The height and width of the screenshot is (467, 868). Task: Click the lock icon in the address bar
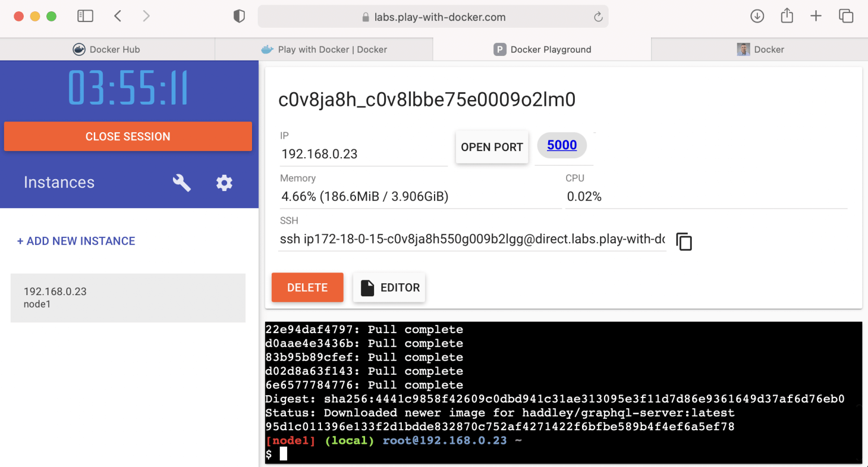coord(366,17)
